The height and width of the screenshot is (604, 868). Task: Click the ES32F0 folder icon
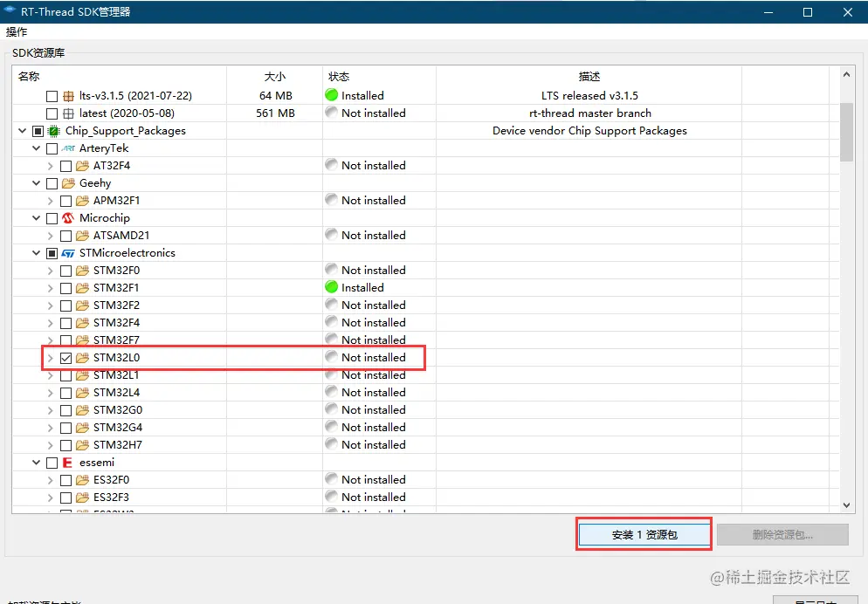click(x=82, y=479)
